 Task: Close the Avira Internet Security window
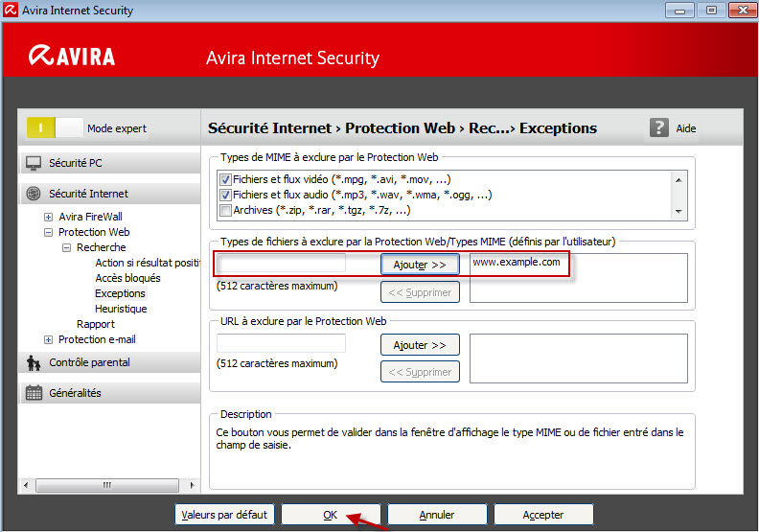coord(743,11)
